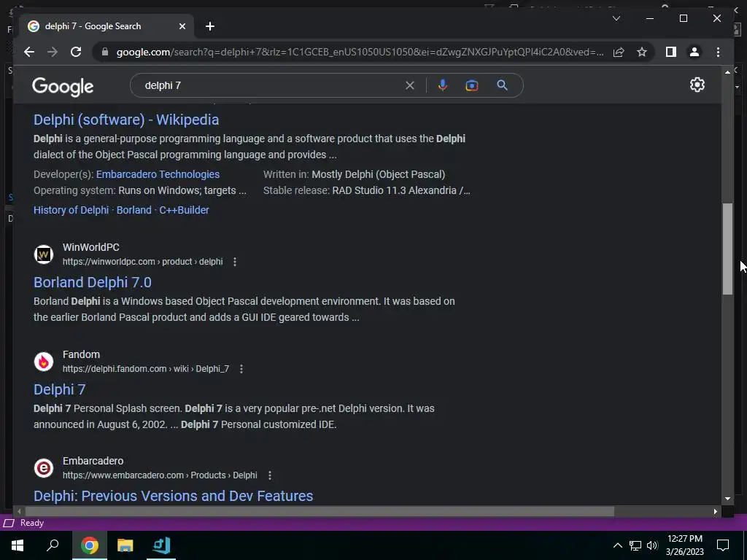Viewport: 747px width, 560px height.
Task: Click the scroll up arrow
Action: [x=727, y=72]
